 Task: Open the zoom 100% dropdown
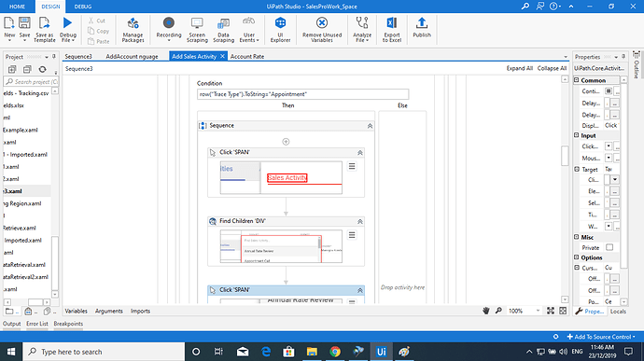[x=538, y=311]
